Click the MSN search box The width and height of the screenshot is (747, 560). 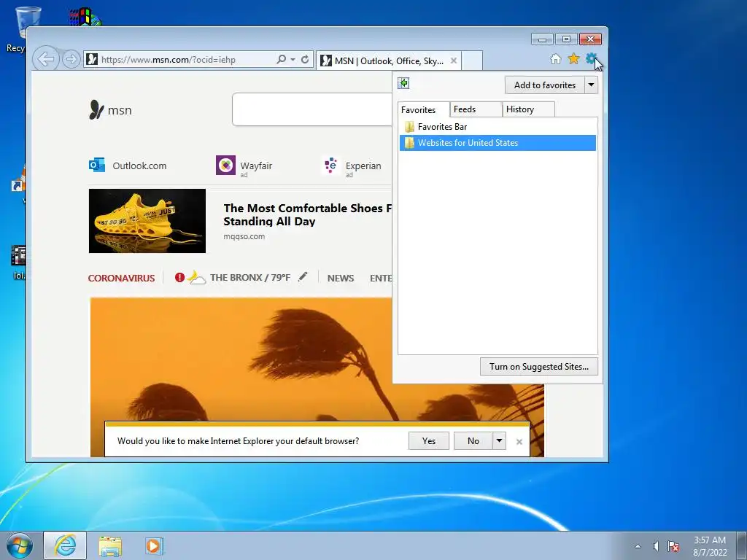pyautogui.click(x=312, y=109)
